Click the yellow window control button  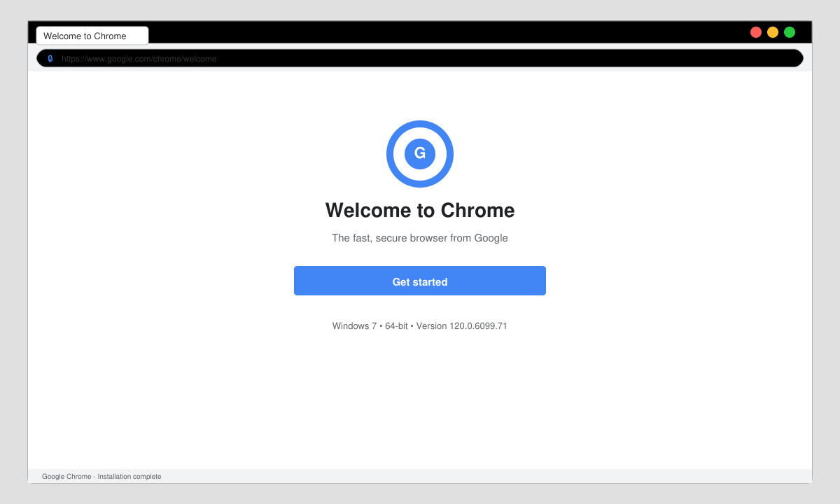[773, 32]
